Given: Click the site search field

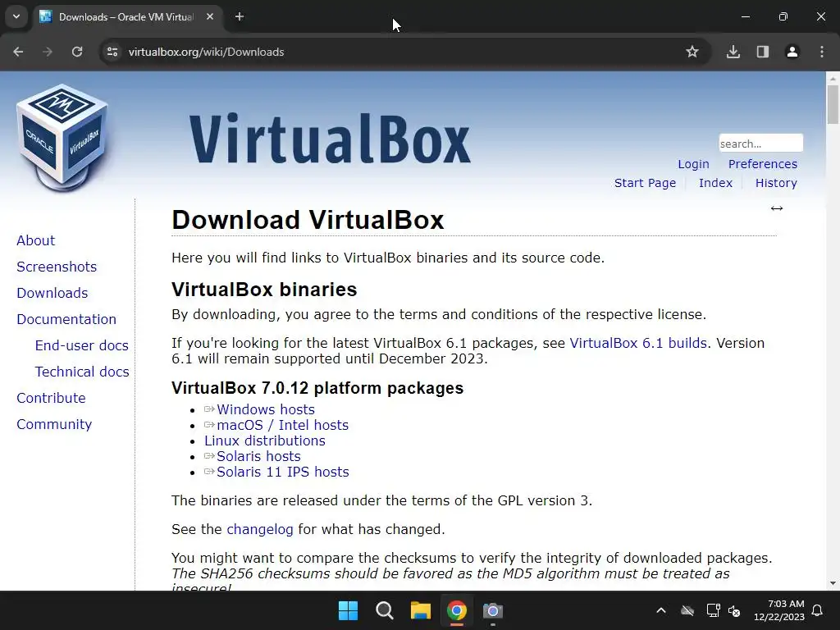Looking at the screenshot, I should click(760, 143).
